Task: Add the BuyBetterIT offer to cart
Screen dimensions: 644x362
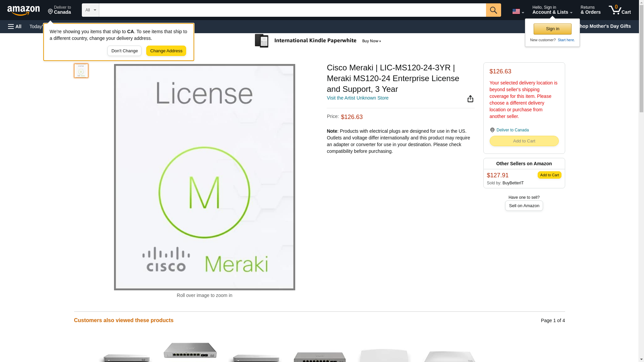Action: (x=549, y=175)
